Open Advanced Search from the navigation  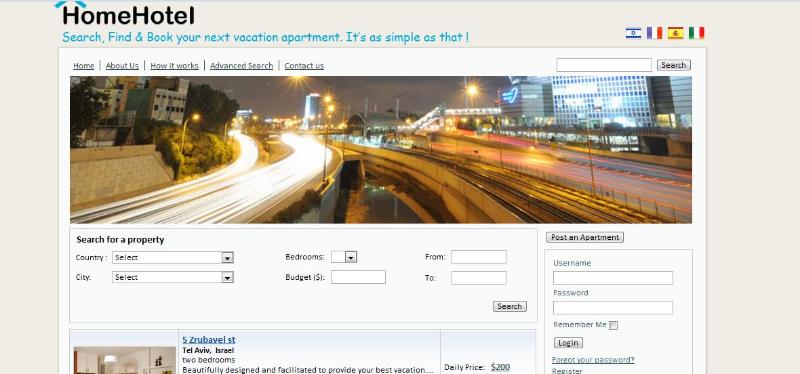coord(241,66)
